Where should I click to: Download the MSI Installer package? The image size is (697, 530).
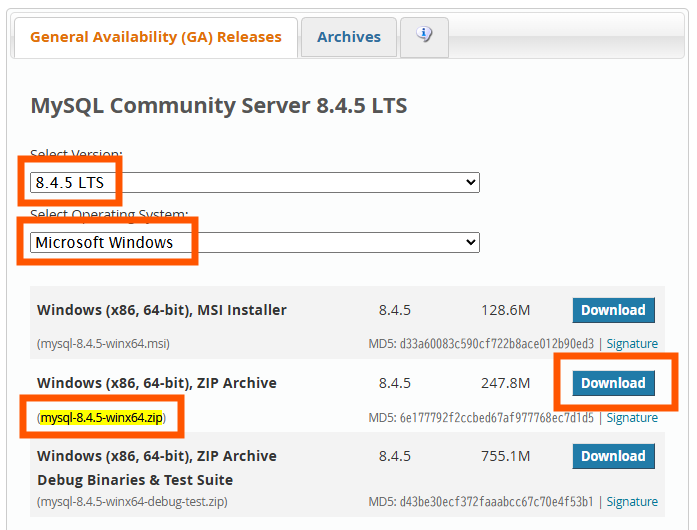coord(613,310)
